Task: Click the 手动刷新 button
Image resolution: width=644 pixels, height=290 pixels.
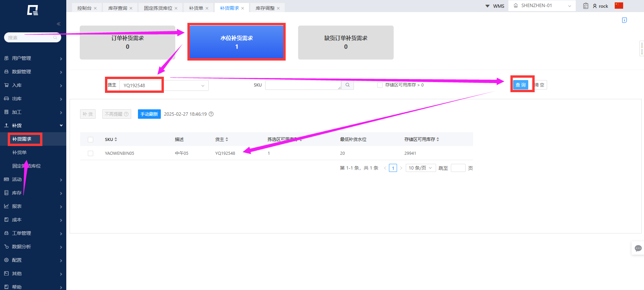Action: 149,114
